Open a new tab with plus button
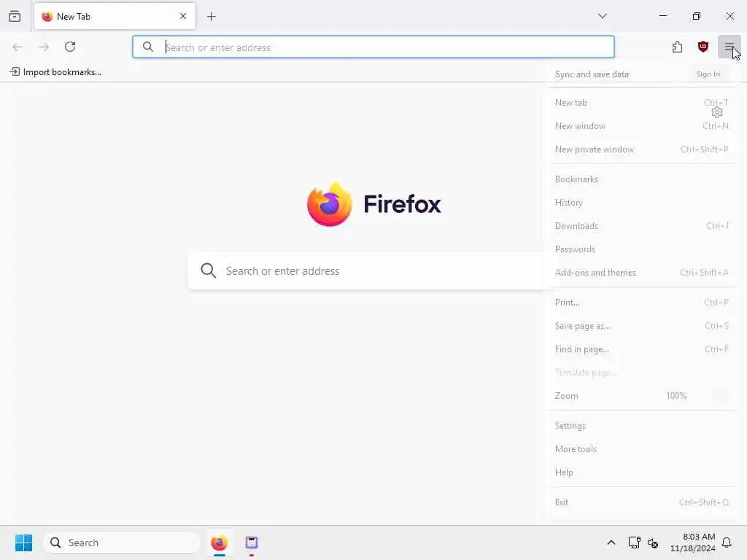 coord(212,17)
